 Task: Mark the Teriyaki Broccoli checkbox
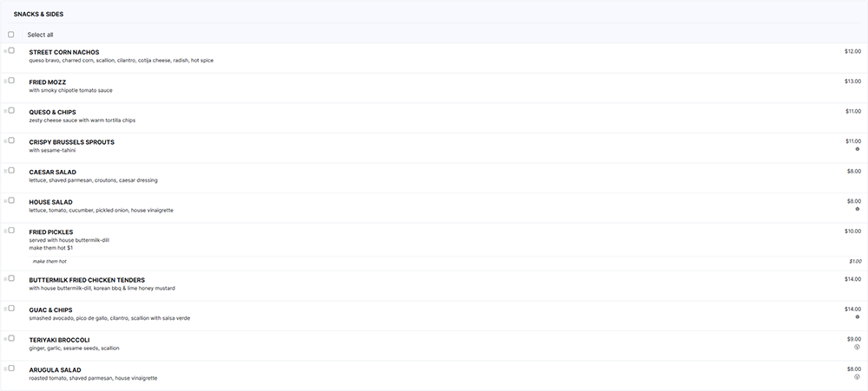tap(11, 338)
